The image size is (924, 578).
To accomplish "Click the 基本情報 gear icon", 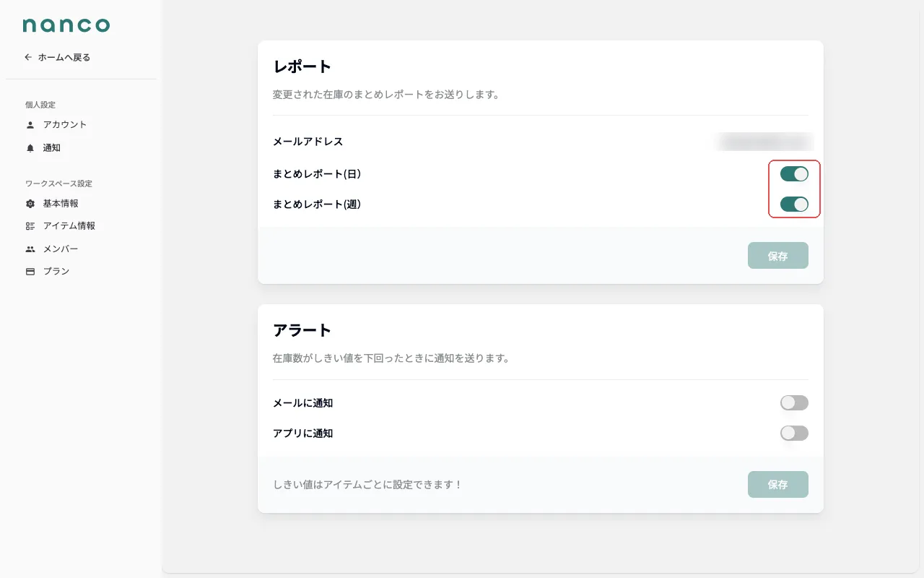I will coord(30,204).
